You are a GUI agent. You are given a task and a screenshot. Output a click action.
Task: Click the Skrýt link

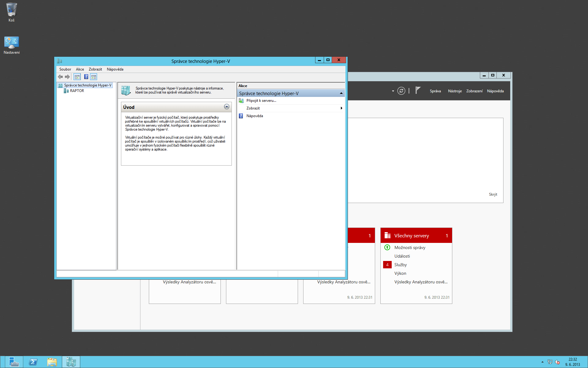tap(493, 194)
